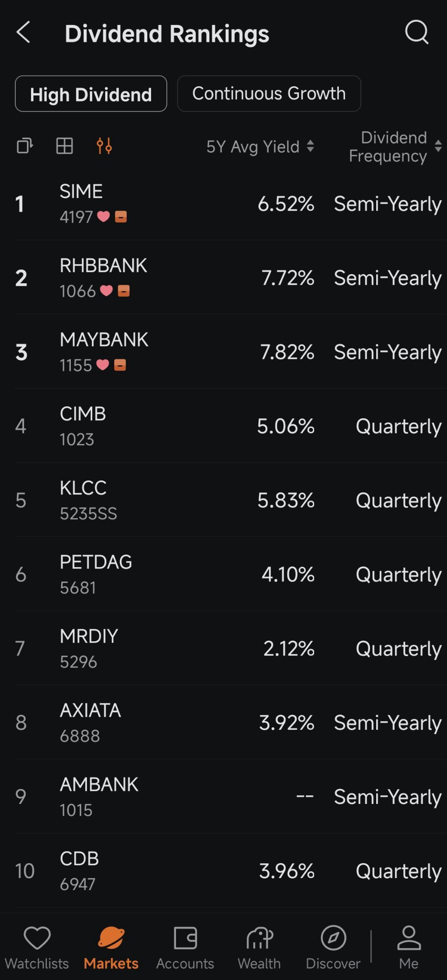Go to the Me profile tab
447x980 pixels.
coord(409,947)
